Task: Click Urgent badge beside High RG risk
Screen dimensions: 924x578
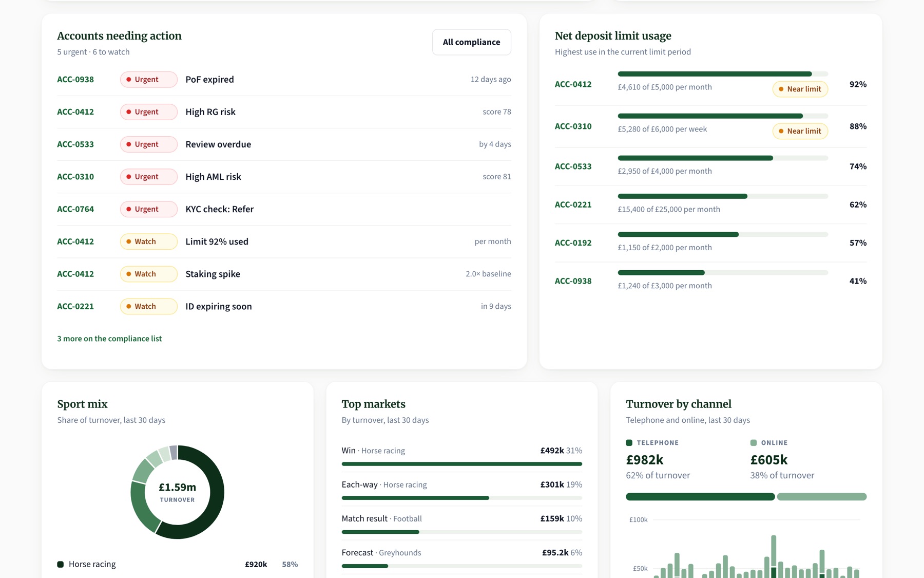Action: pos(149,112)
